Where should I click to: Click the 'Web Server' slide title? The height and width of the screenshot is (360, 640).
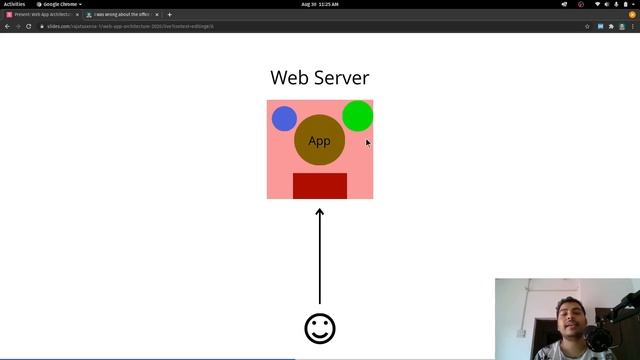[320, 78]
